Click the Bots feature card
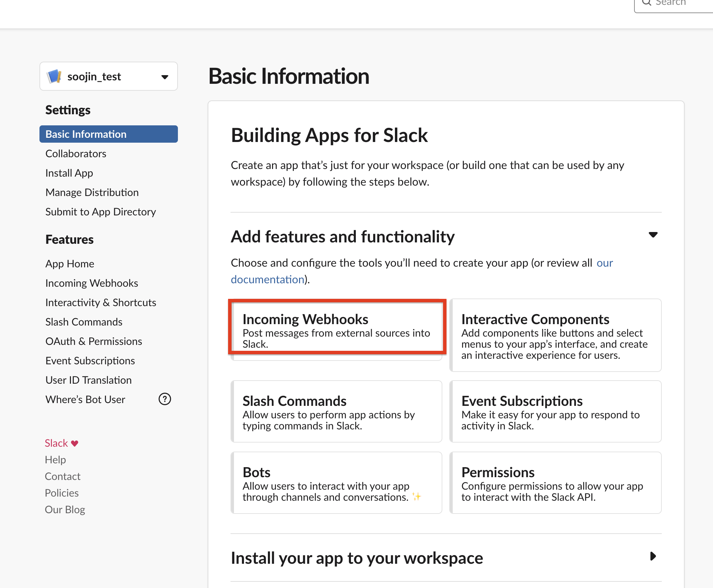 click(336, 483)
